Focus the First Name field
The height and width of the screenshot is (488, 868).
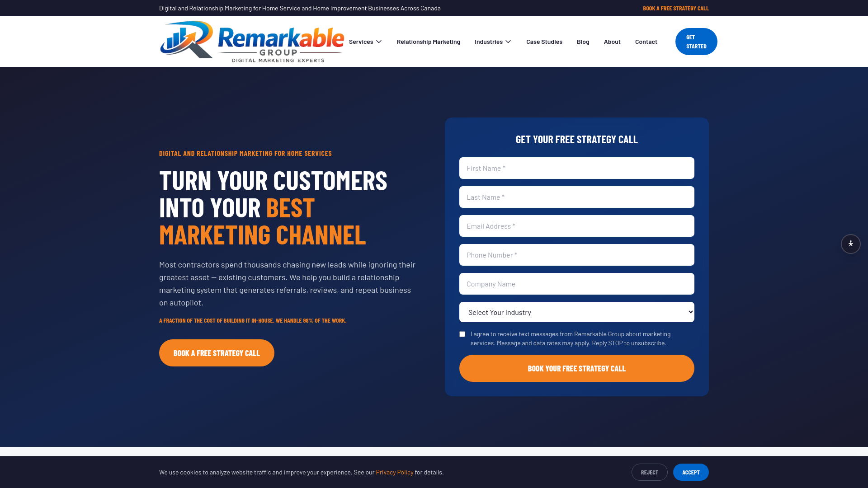(x=577, y=168)
